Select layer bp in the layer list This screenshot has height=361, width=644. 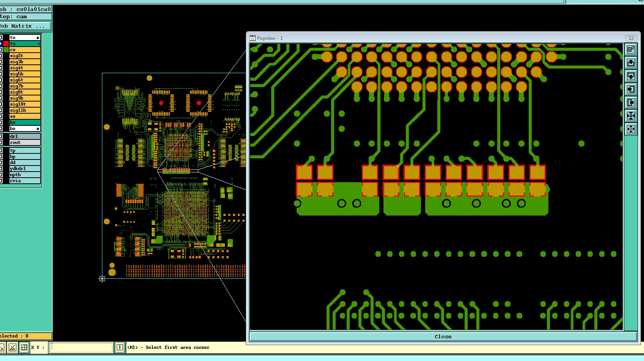tap(25, 156)
